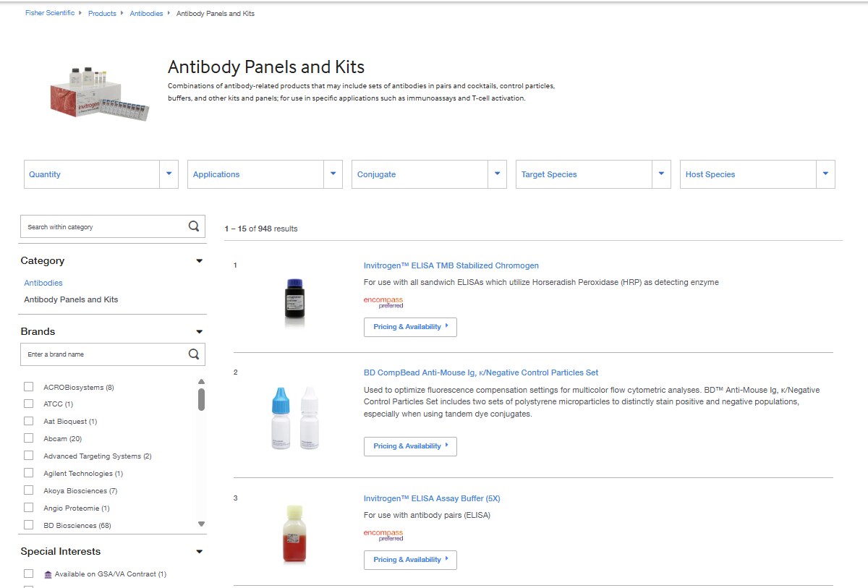Click the search magnifier in 'Search within category'
Viewport: 868px width, 588px height.
click(193, 226)
